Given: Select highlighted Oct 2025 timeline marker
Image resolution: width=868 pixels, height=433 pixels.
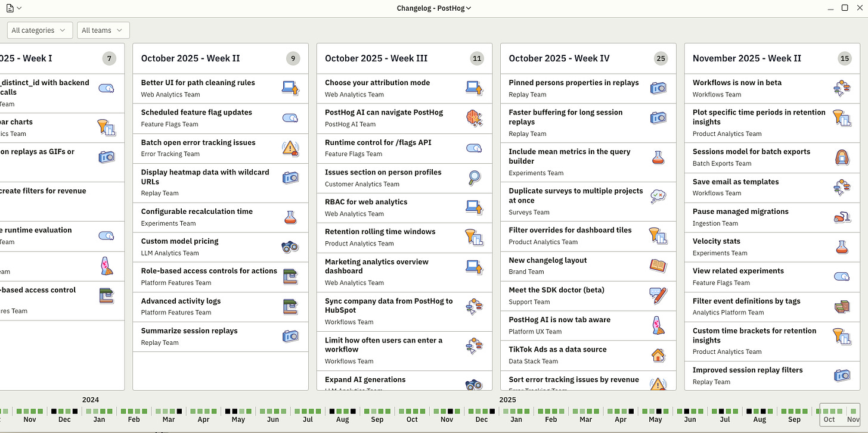Looking at the screenshot, I should [x=829, y=419].
